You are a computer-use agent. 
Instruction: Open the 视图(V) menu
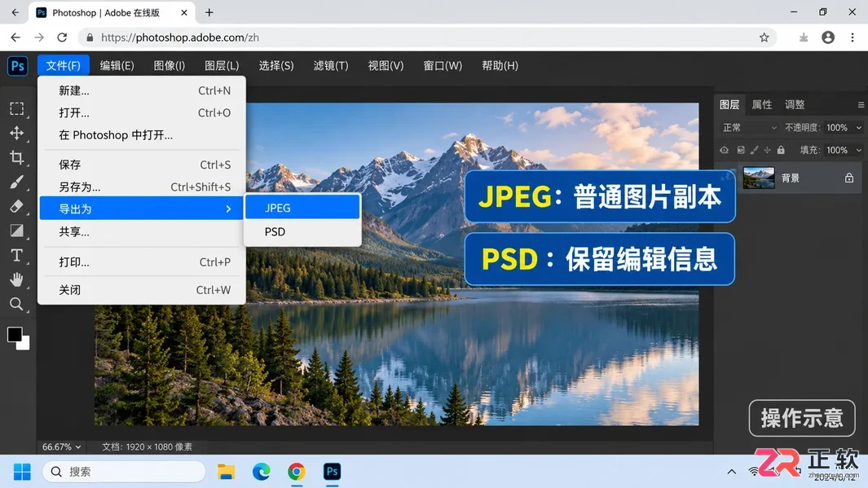coord(386,65)
